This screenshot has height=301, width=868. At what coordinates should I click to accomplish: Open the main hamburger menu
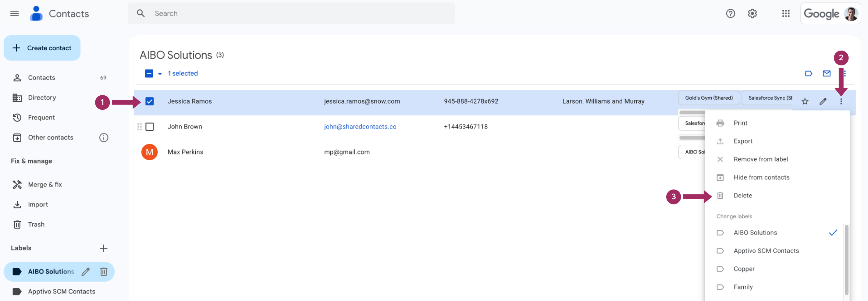[15, 13]
